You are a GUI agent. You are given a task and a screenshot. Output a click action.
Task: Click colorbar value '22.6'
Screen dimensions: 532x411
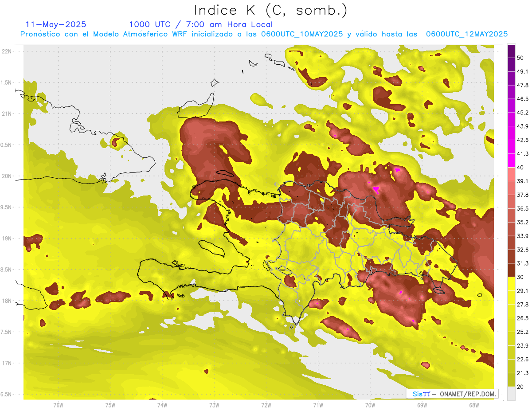pyautogui.click(x=523, y=360)
